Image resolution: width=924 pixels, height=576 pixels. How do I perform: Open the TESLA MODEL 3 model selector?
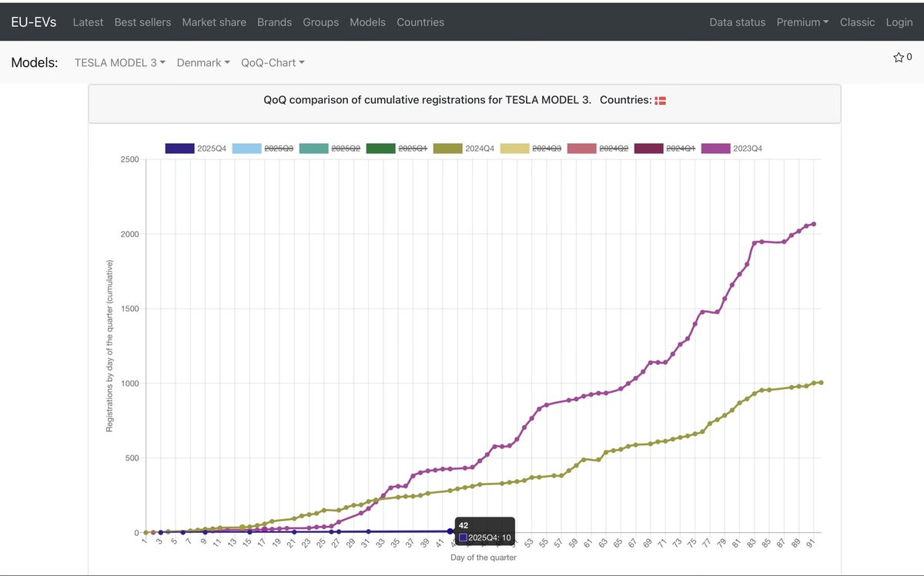pyautogui.click(x=119, y=62)
